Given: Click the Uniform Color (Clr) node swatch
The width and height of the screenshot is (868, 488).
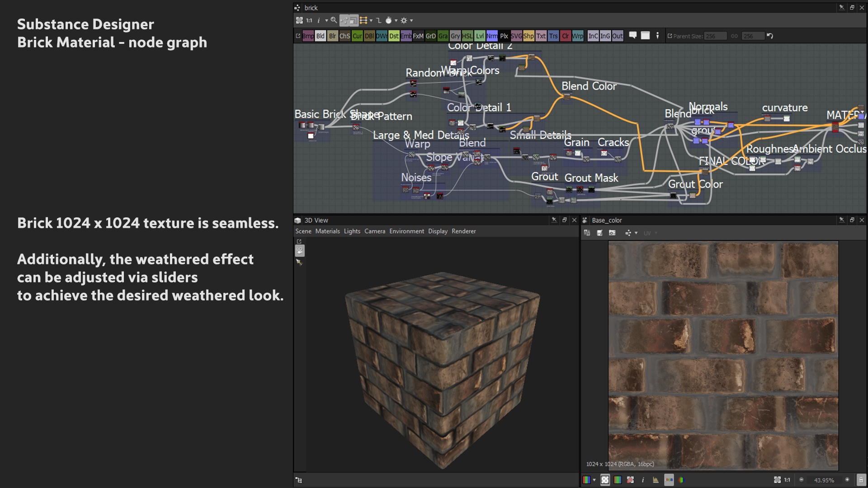Looking at the screenshot, I should tap(566, 36).
